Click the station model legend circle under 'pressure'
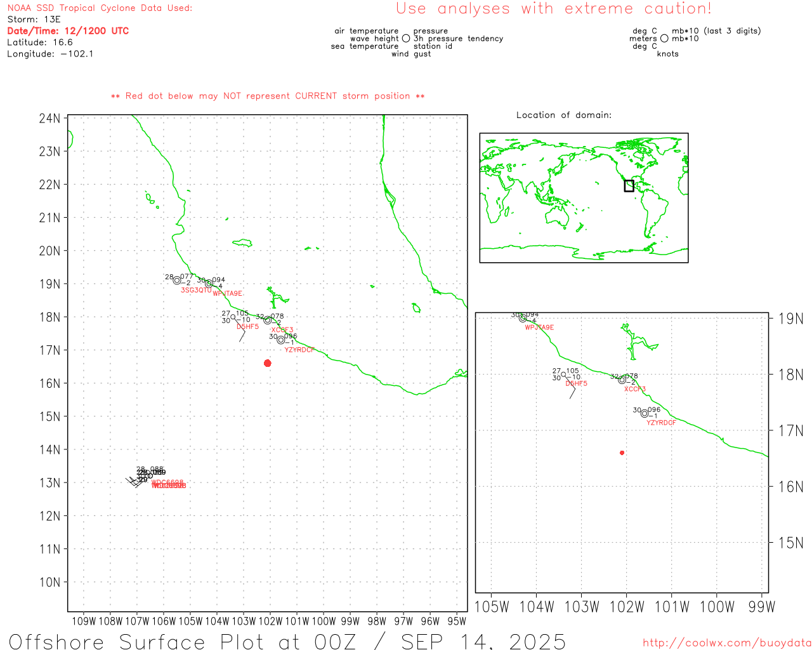Viewport: 812px width, 650px height. coord(406,39)
